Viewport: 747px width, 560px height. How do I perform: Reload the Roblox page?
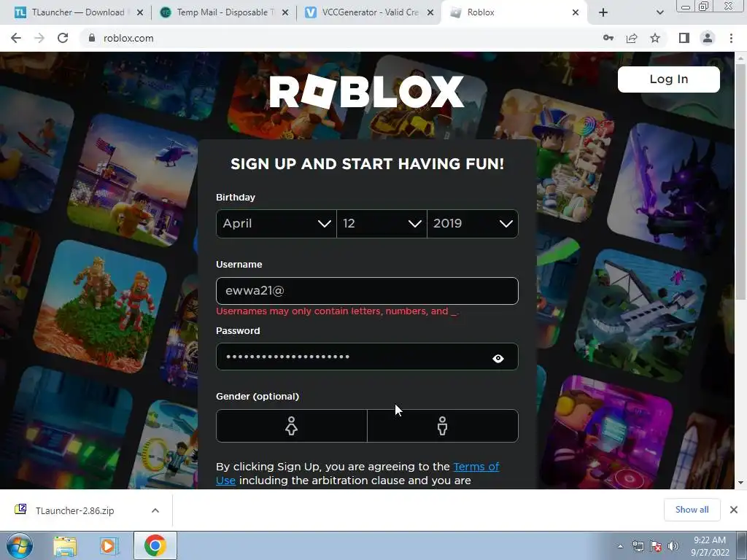tap(63, 38)
